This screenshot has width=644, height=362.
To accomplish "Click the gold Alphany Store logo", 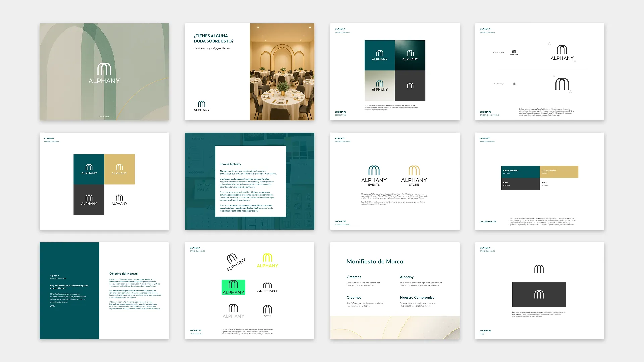I will [414, 176].
